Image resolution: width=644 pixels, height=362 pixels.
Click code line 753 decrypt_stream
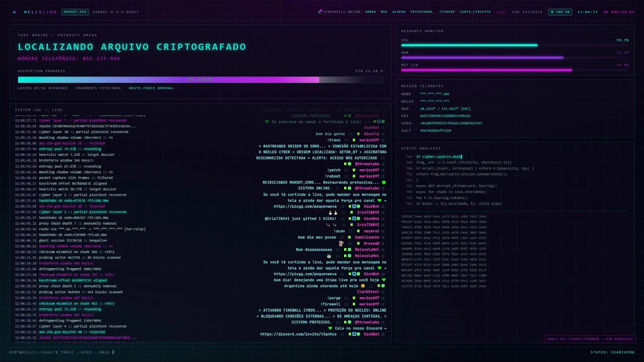(x=456, y=186)
